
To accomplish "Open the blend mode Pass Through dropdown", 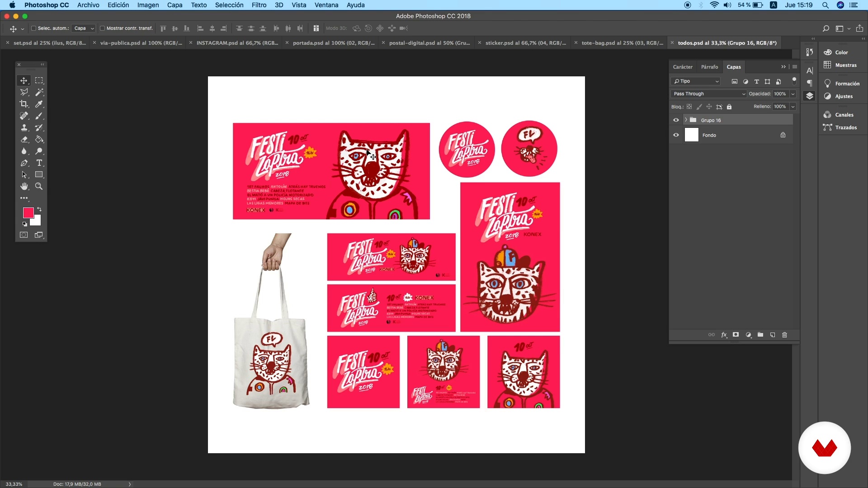I will coord(708,94).
